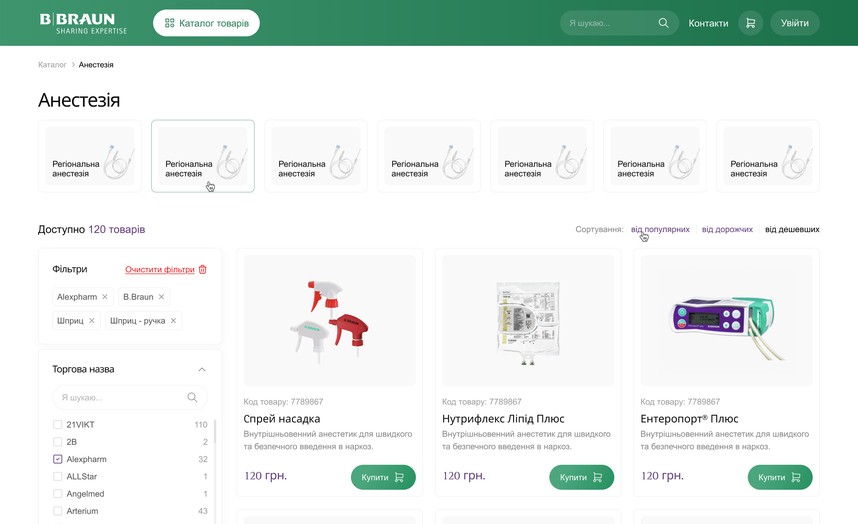Buy Ентеропорт Плюс with Купити button
The image size is (858, 524).
[x=780, y=477]
